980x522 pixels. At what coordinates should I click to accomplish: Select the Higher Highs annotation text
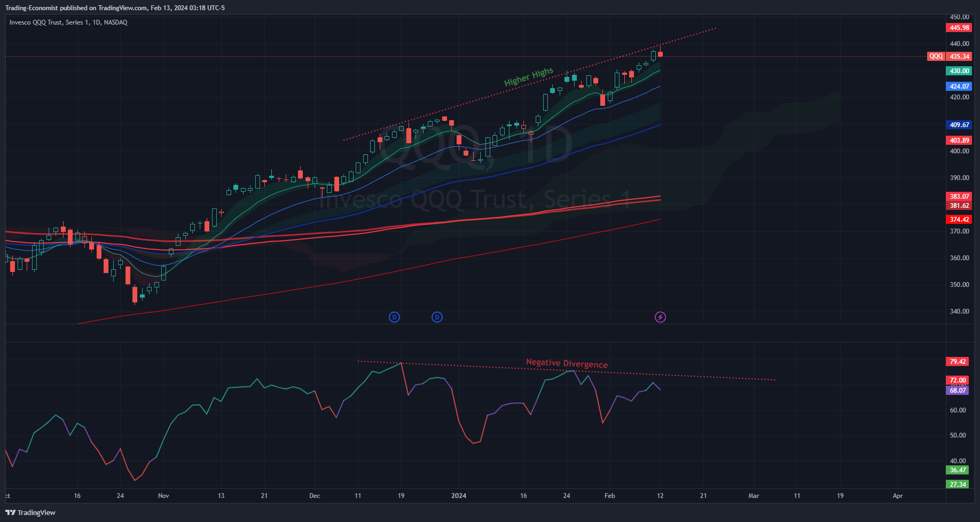point(529,77)
